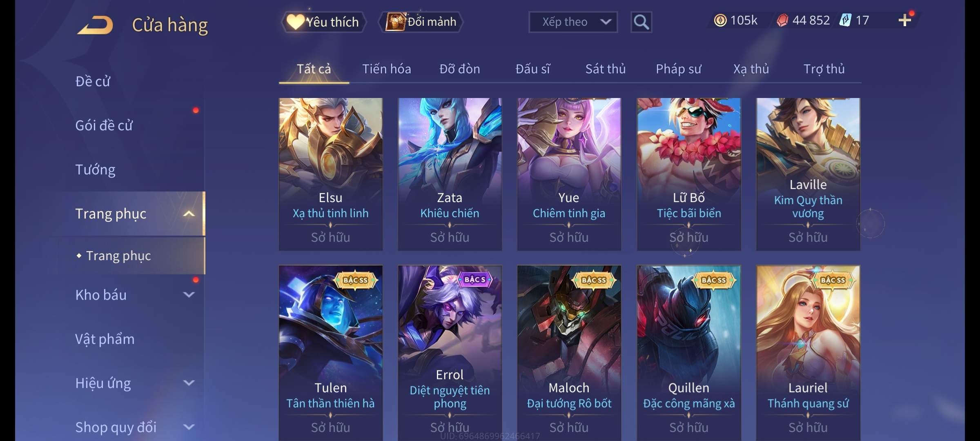Expand the Kho báu sidebar section

click(x=189, y=294)
